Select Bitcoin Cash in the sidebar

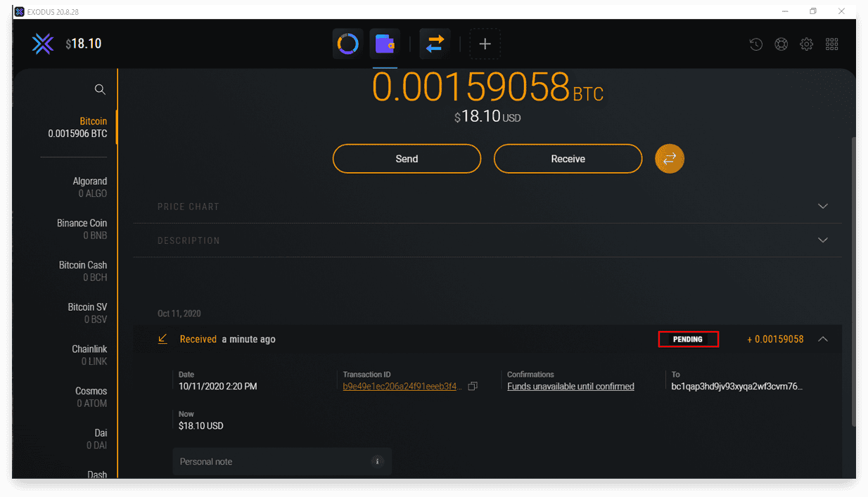[83, 271]
